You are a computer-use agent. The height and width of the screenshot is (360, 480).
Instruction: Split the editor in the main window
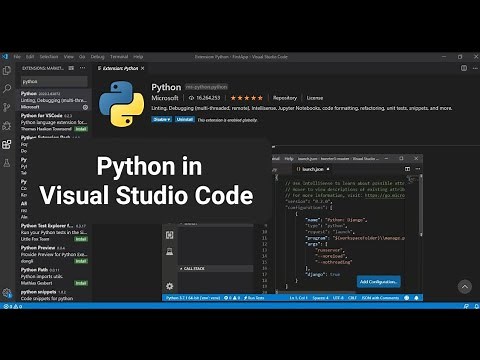coord(464,68)
